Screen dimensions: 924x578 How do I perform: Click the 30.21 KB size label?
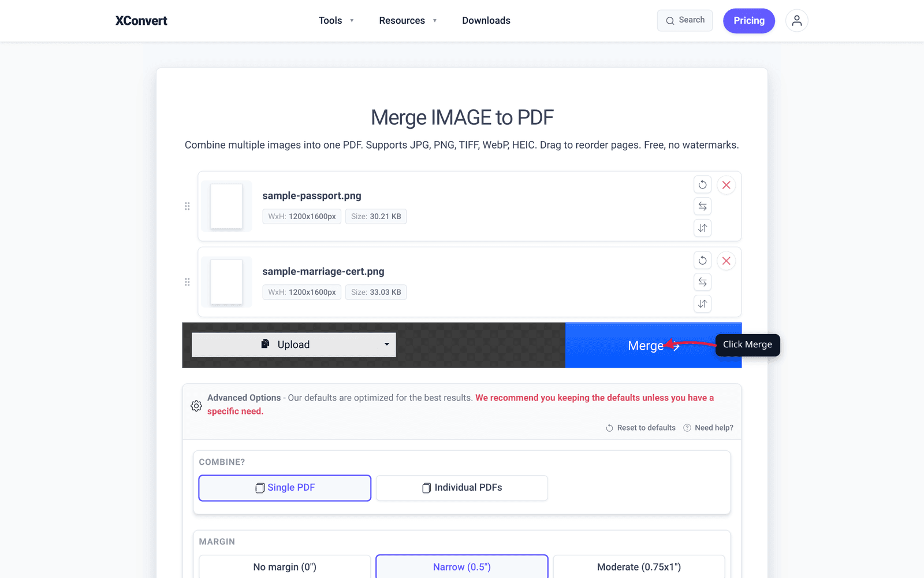pos(376,216)
